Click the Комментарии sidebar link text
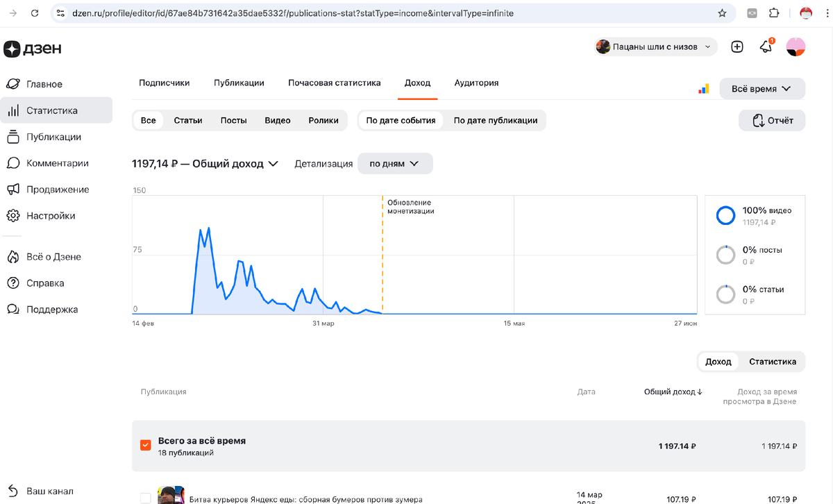Screen dimensions: 833x504 coord(58,163)
